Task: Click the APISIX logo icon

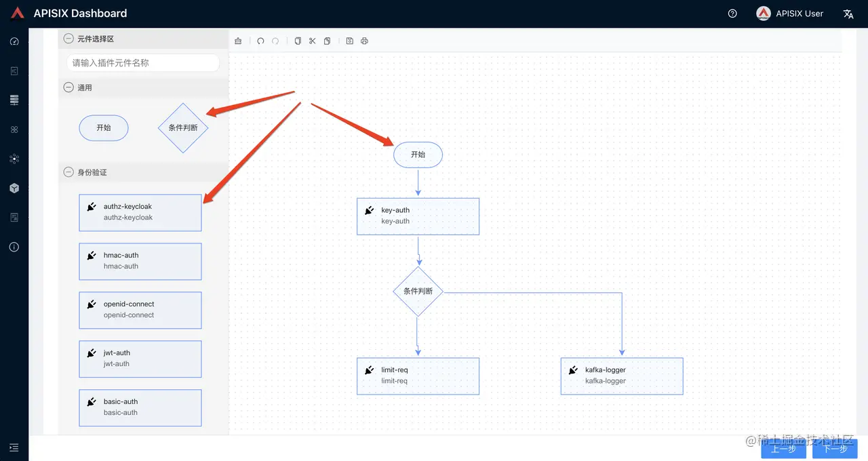Action: [x=18, y=14]
